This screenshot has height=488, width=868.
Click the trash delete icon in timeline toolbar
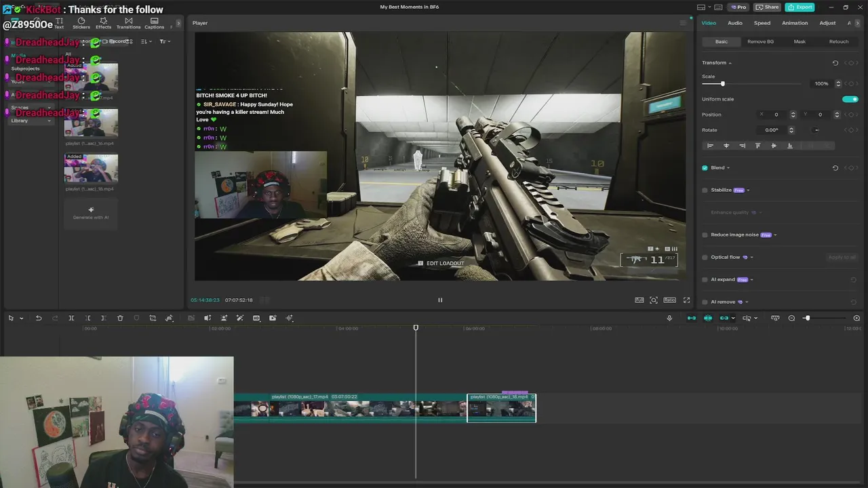click(120, 318)
